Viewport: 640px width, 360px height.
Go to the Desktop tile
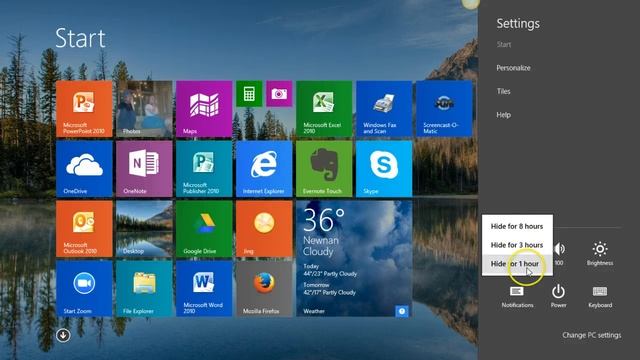[144, 229]
